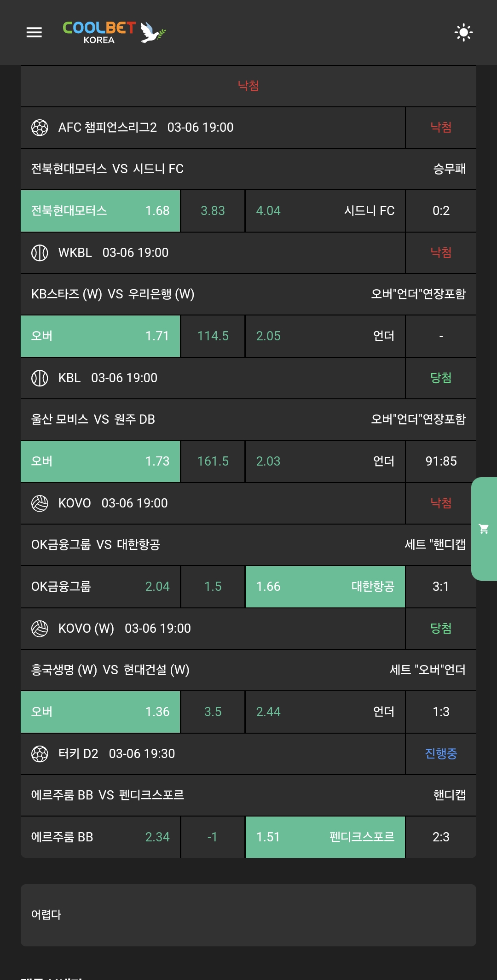Click volleyball icon beside KOVO (W)
Image resolution: width=497 pixels, height=980 pixels.
[x=40, y=629]
